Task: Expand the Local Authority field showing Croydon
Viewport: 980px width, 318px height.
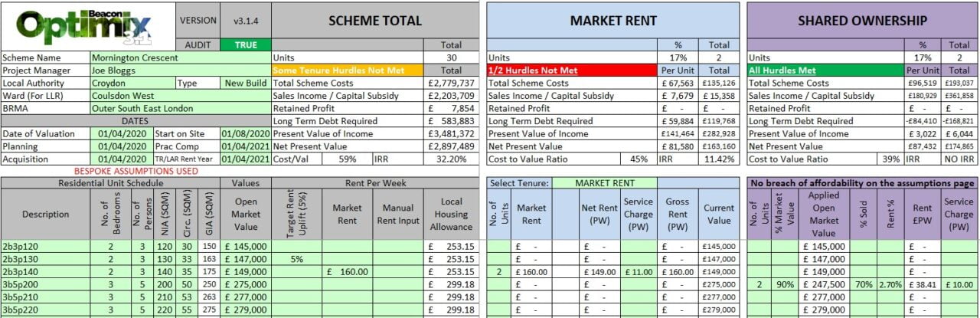Action: (132, 83)
